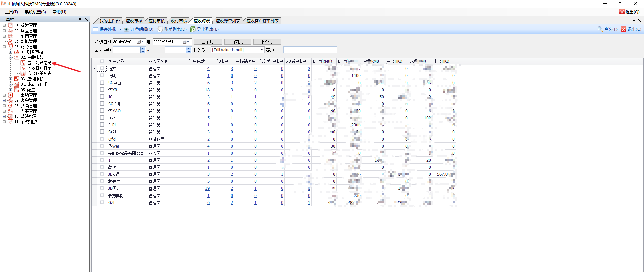The image size is (644, 272).
Task: Switch to the 应收账单列表 tab
Action: pos(228,21)
